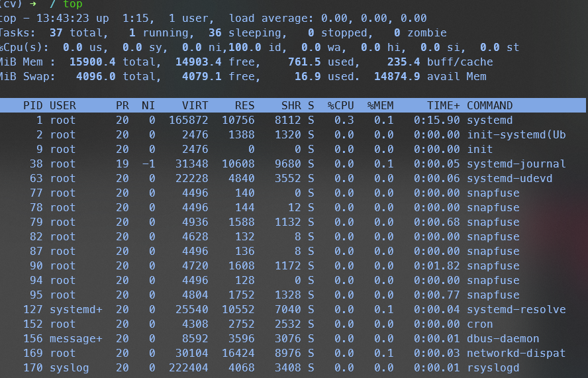Click the VIRT column header
588x378 pixels.
pyautogui.click(x=195, y=106)
